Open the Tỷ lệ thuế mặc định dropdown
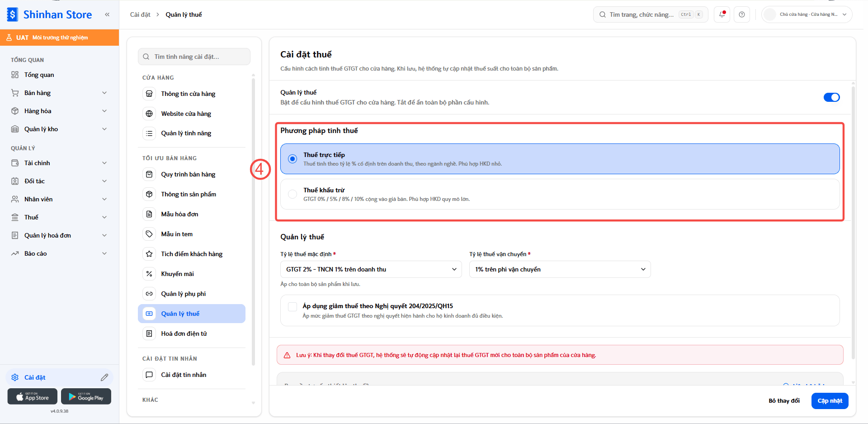This screenshot has width=868, height=424. click(x=371, y=269)
